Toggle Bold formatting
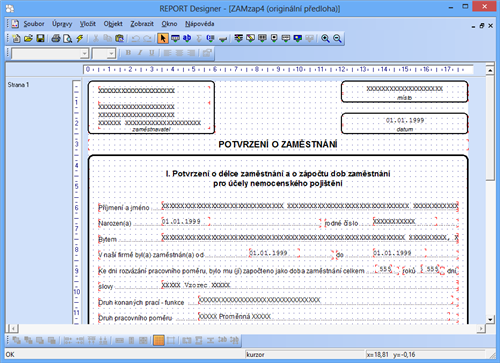 128,53
